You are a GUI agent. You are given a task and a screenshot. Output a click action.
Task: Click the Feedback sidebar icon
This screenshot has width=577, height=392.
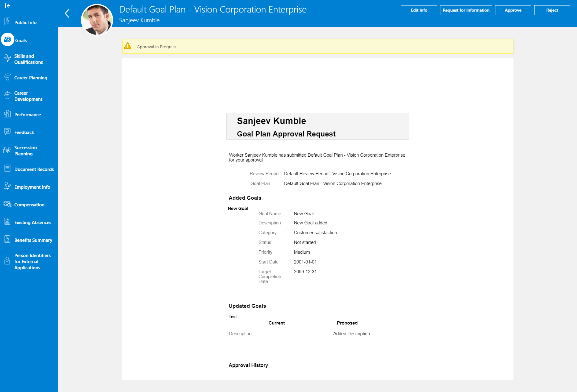[x=7, y=132]
